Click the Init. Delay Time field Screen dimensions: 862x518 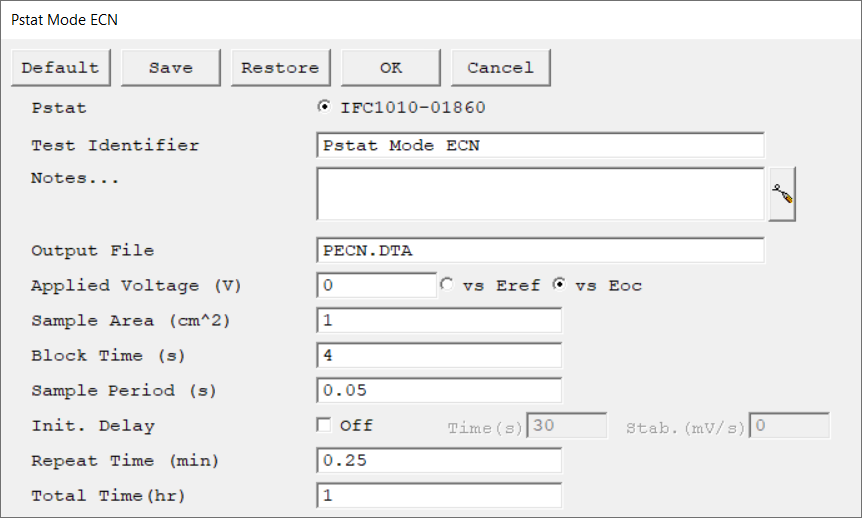point(567,426)
